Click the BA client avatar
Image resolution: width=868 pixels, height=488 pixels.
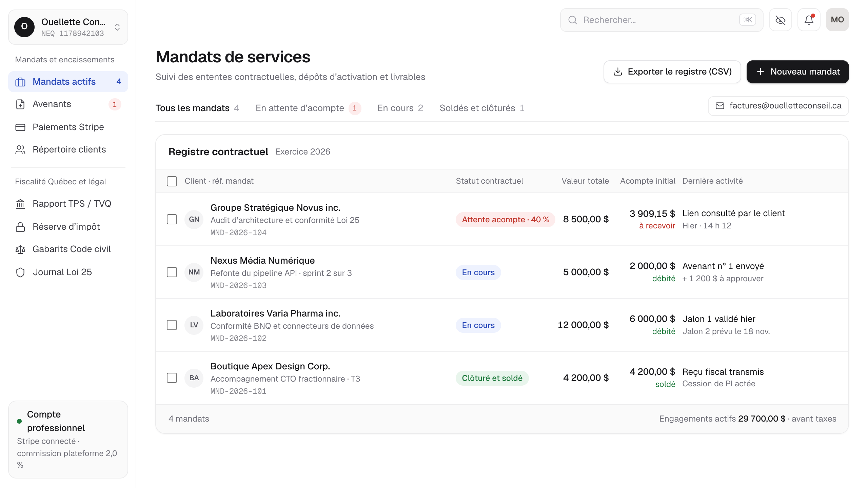coord(194,378)
